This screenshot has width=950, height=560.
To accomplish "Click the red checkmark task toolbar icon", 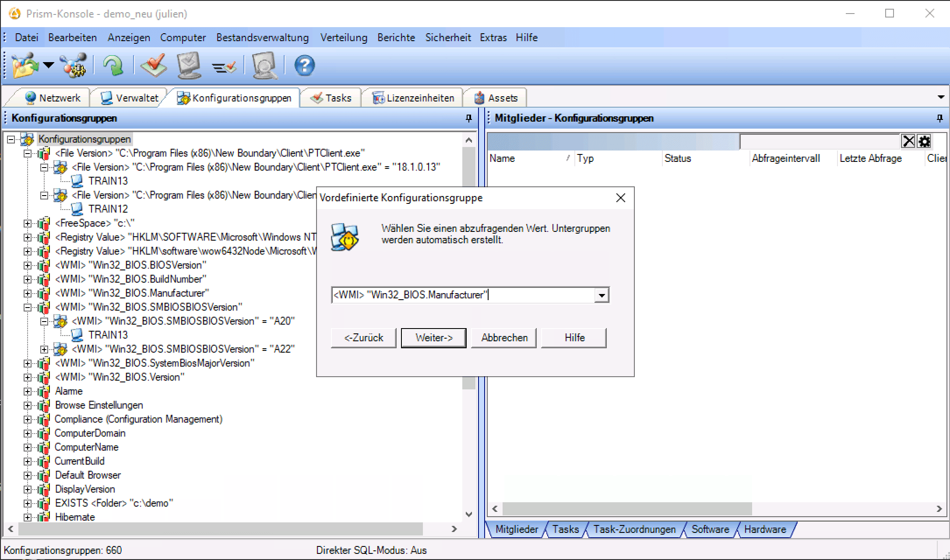I will click(154, 66).
